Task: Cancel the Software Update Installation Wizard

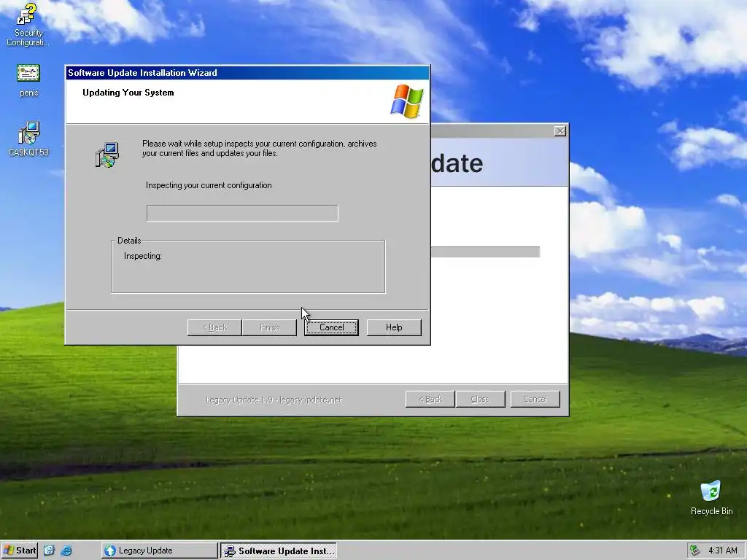Action: 331,327
